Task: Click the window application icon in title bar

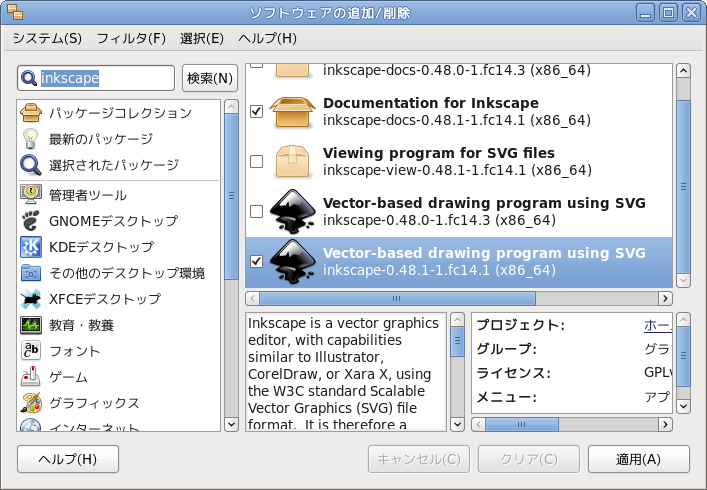Action: [14, 12]
